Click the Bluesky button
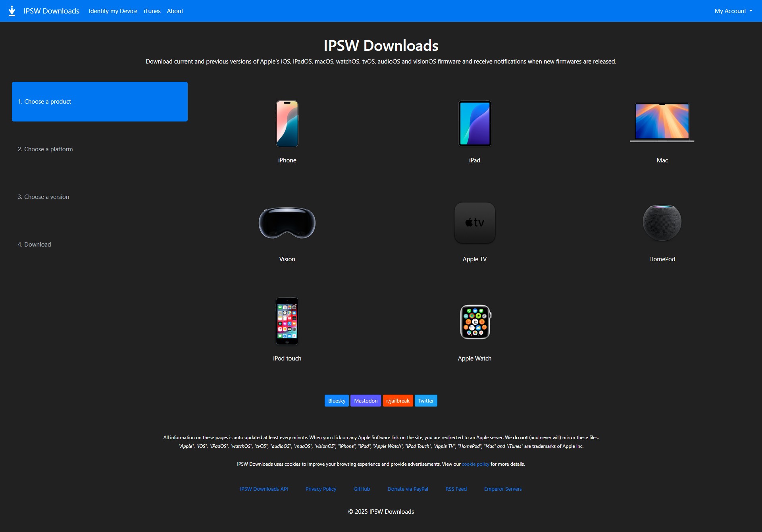The image size is (762, 532). (337, 401)
